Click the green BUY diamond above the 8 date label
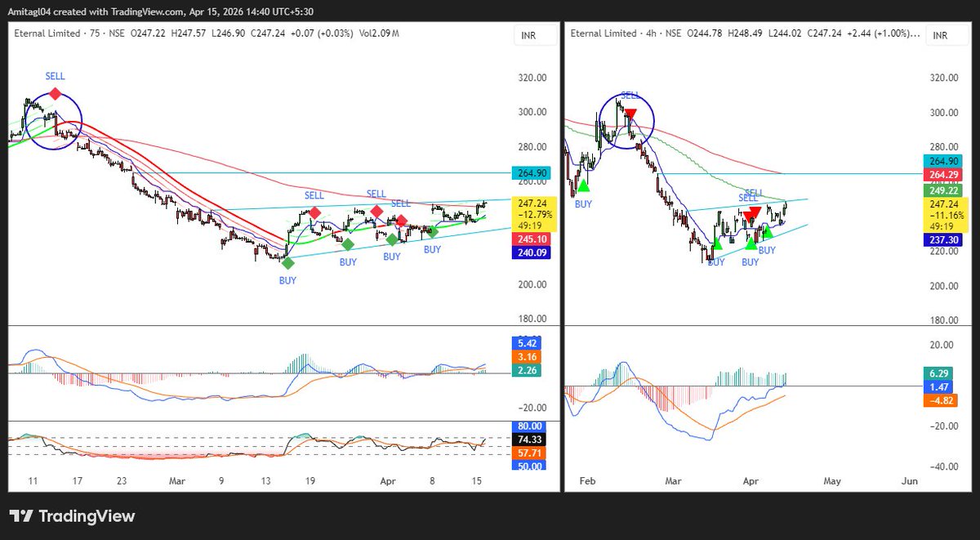The height and width of the screenshot is (540, 980). click(432, 232)
